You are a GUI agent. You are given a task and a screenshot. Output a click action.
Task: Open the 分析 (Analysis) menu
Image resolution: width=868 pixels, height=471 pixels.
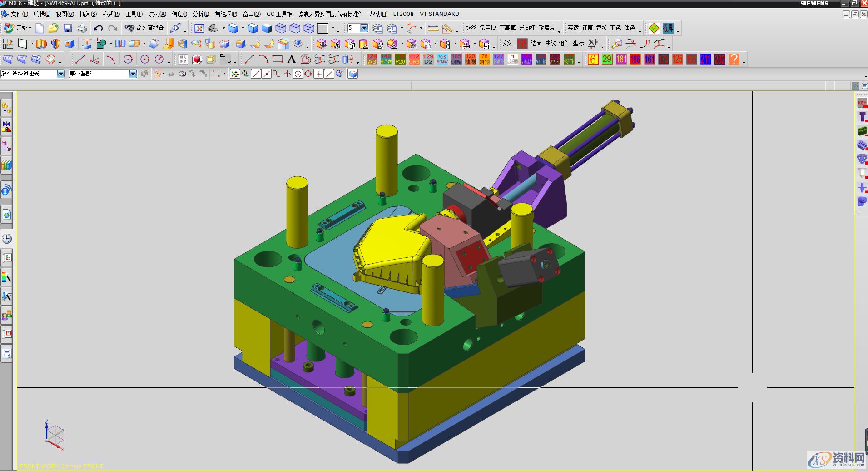point(201,14)
